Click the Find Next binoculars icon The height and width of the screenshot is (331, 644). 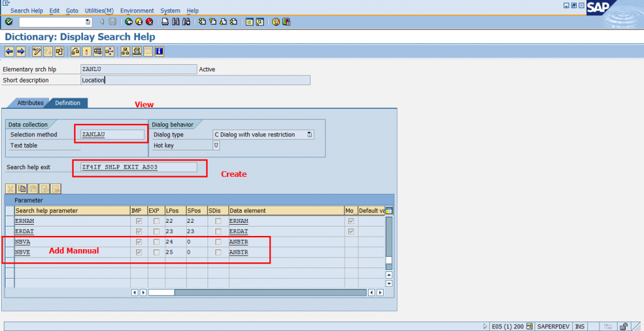[186, 22]
